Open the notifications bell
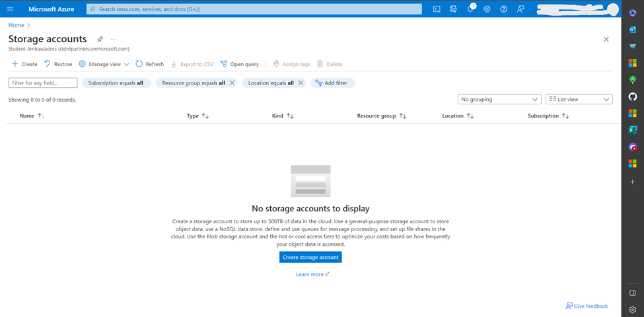Image resolution: width=644 pixels, height=317 pixels. tap(471, 9)
